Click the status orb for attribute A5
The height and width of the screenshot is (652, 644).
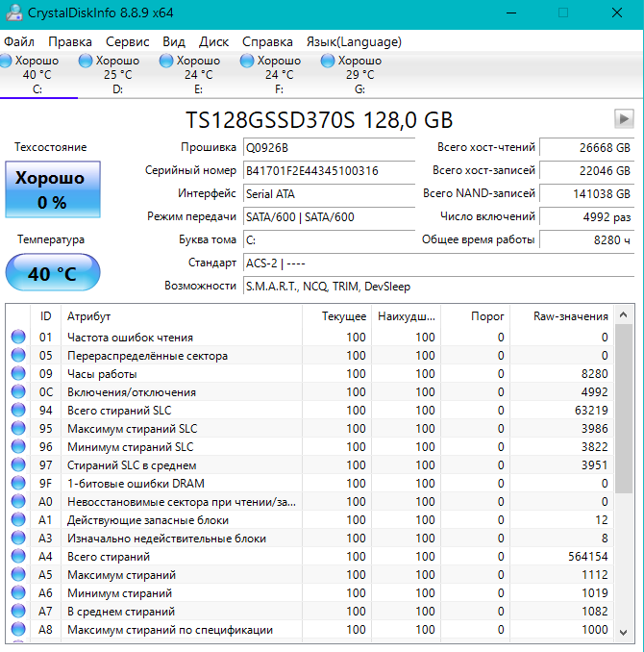click(x=18, y=575)
